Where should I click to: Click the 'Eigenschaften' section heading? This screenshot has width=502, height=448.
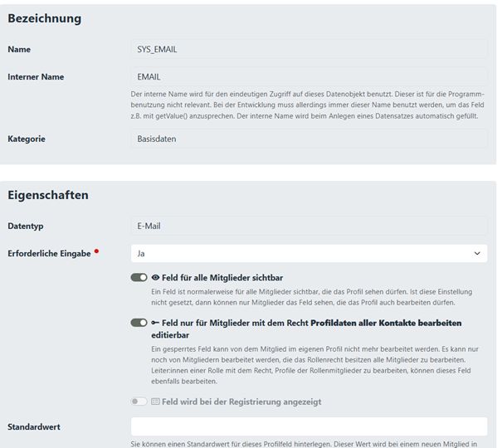48,196
